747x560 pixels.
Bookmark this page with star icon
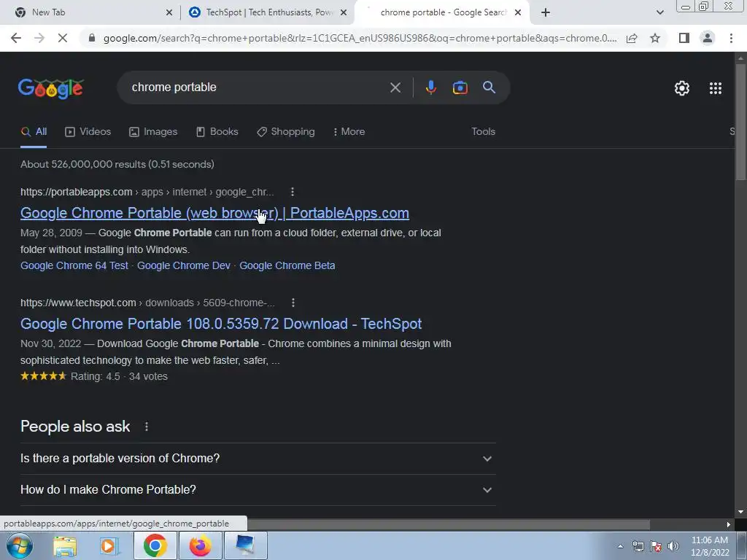pyautogui.click(x=655, y=38)
